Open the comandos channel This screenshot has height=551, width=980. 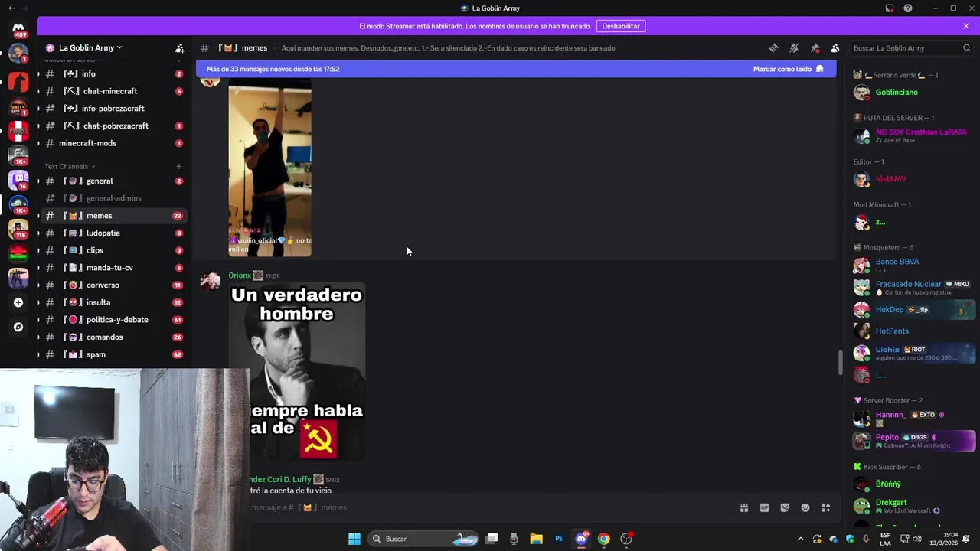(x=112, y=337)
